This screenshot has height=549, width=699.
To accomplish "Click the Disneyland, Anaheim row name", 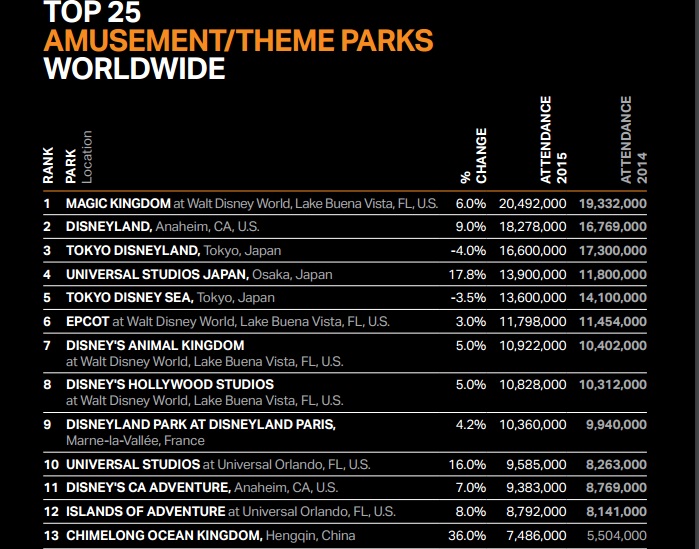I will pos(108,227).
